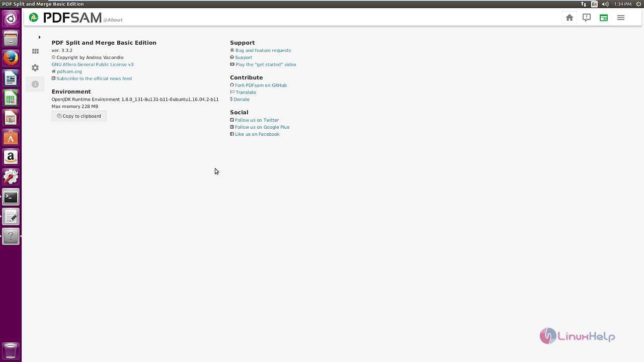Fork PDFsam on GitHub
This screenshot has width=644, height=362.
261,85
